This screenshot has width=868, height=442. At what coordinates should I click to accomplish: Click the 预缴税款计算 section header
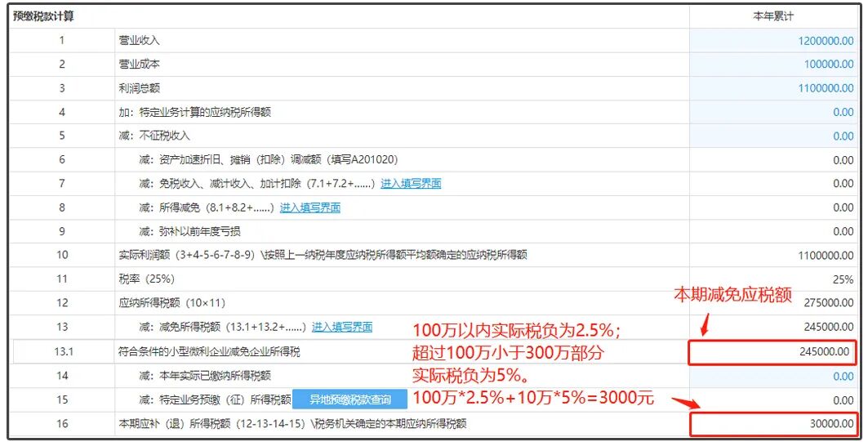click(43, 16)
